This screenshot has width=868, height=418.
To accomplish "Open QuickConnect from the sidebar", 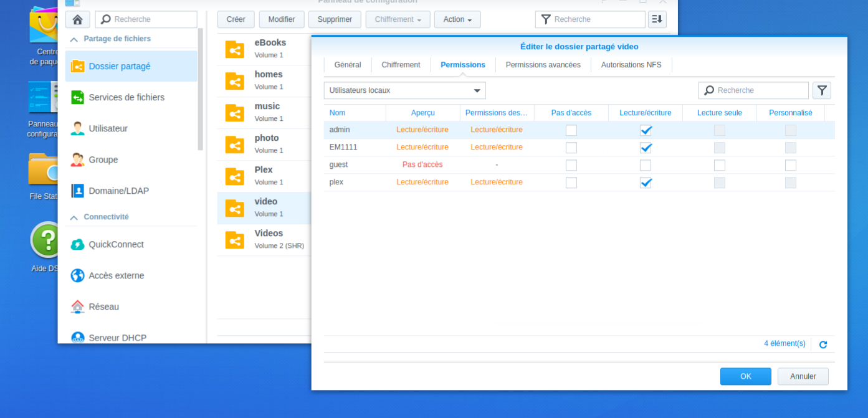I will (116, 244).
